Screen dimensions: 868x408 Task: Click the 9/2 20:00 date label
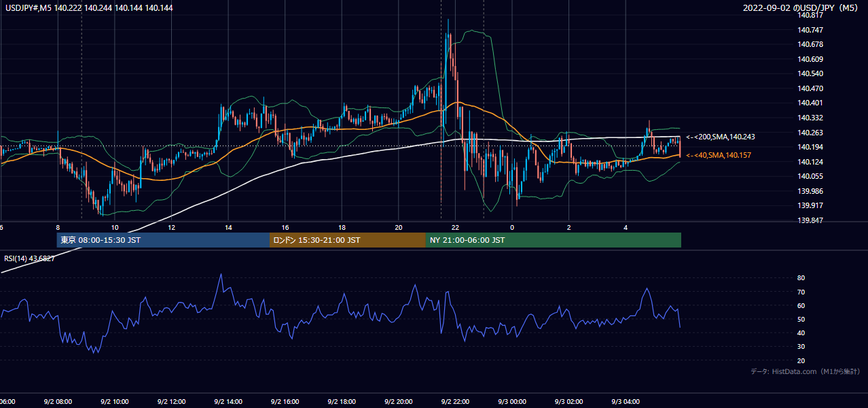click(x=399, y=402)
